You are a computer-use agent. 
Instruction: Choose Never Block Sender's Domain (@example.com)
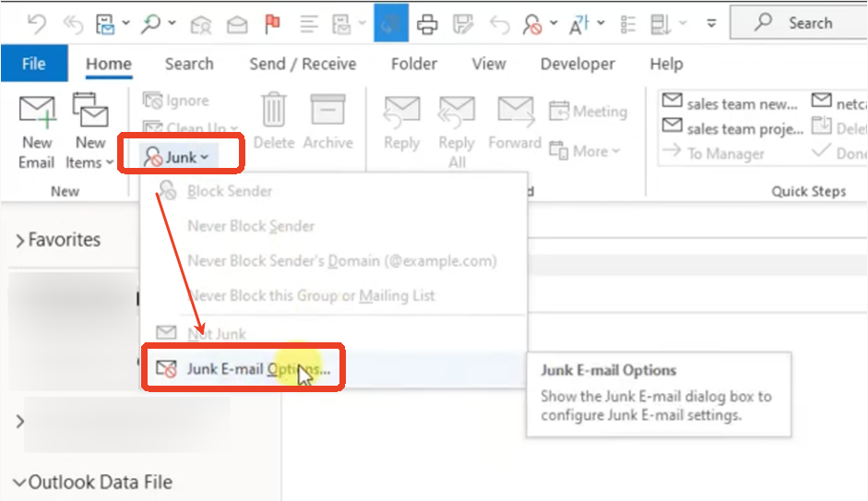pos(332,261)
